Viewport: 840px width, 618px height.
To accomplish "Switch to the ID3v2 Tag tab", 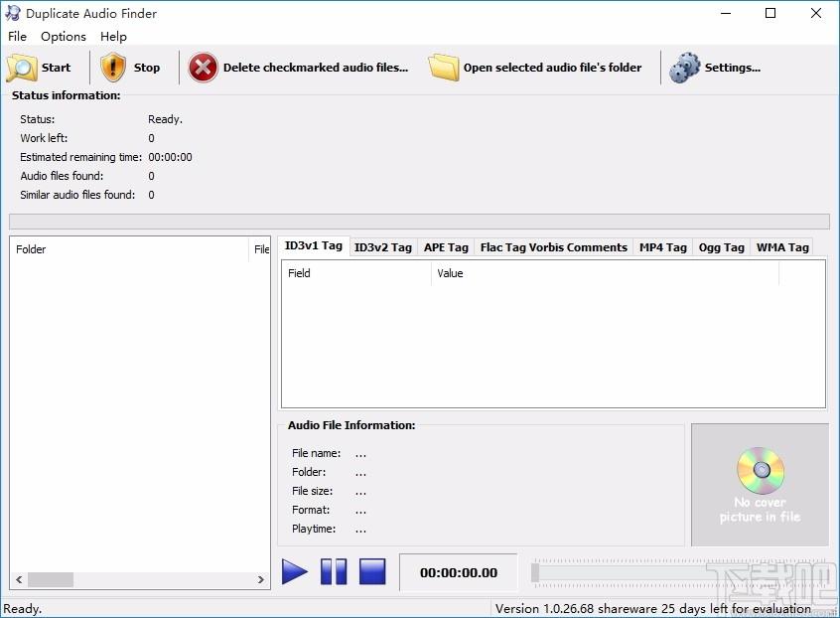I will (383, 247).
